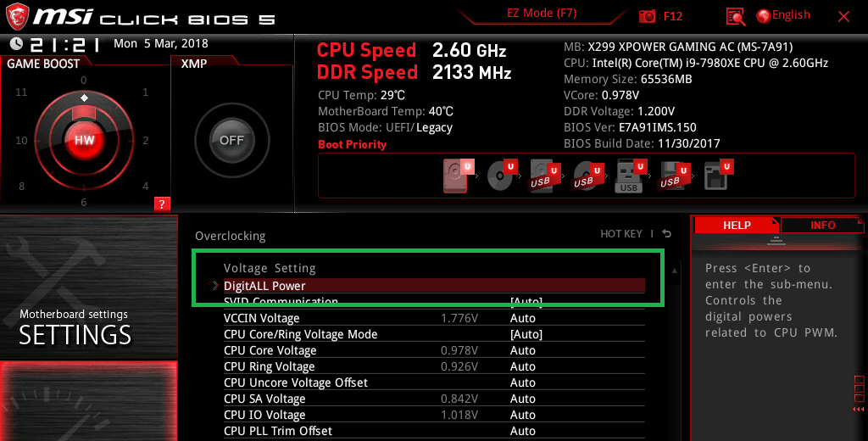Click the MSI dragon shield logo
868x441 pixels.
coord(17,16)
